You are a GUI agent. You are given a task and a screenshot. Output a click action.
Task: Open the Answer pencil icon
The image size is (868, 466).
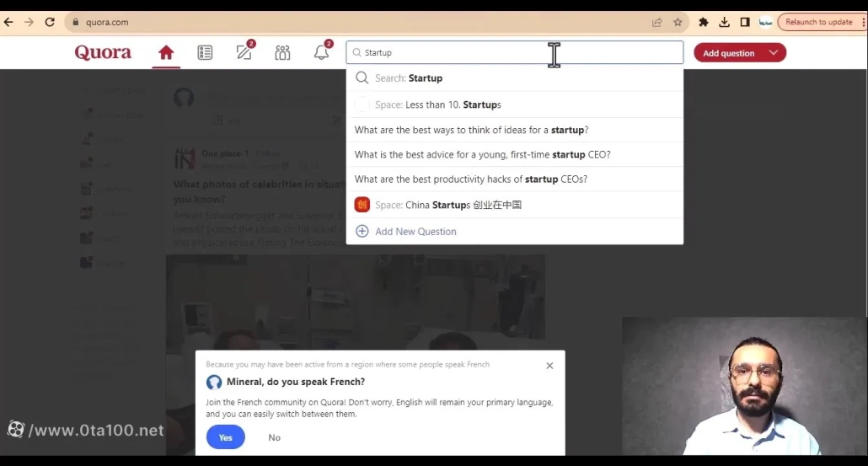244,53
